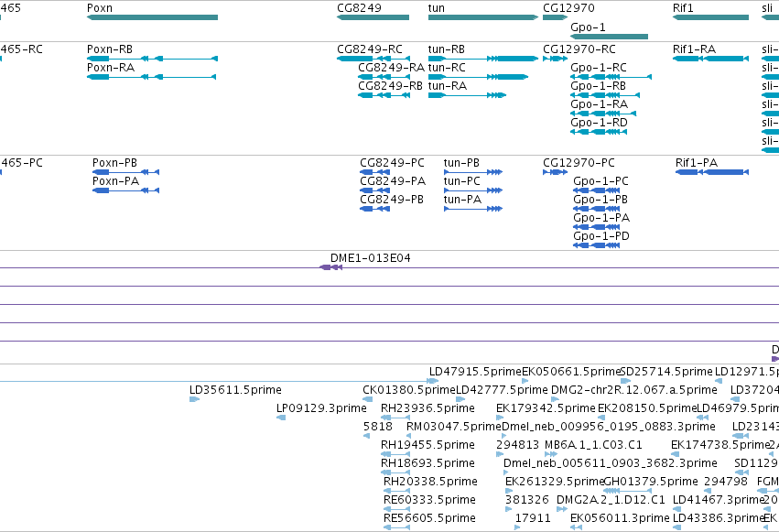Viewport: 779px width, 532px height.
Task: Select transcript CG8249-RB
Action: pos(384,95)
